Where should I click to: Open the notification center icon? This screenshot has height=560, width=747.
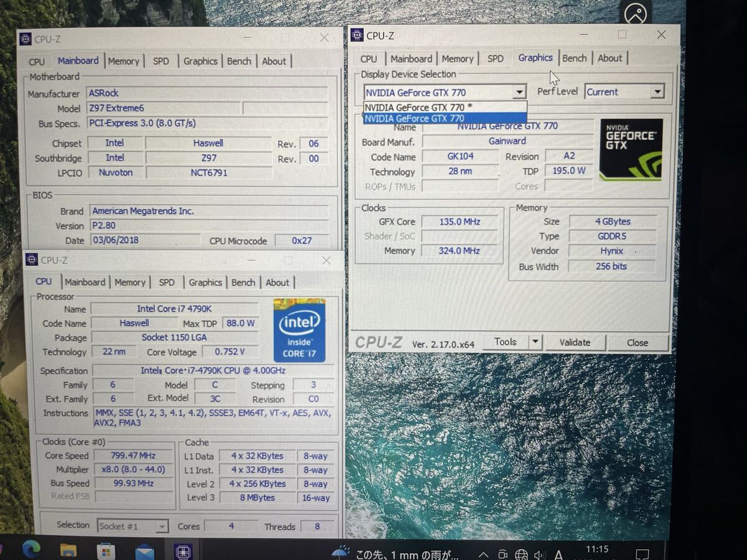click(x=642, y=554)
